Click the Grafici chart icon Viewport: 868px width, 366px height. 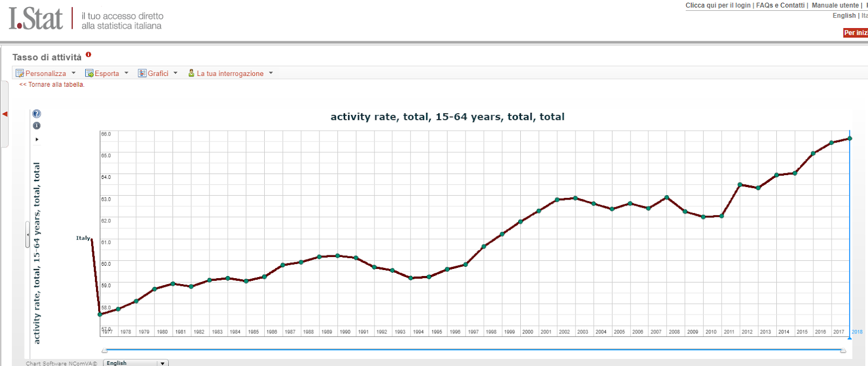click(x=142, y=73)
